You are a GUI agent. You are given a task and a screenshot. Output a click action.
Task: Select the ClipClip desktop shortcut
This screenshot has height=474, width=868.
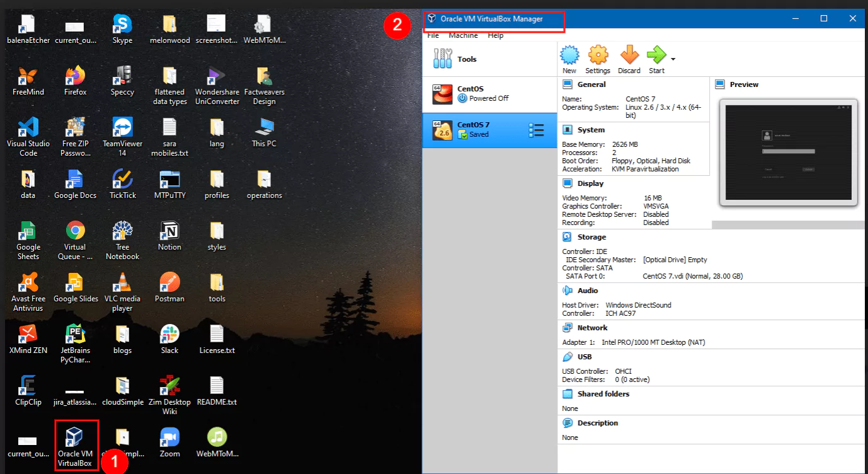pos(28,391)
